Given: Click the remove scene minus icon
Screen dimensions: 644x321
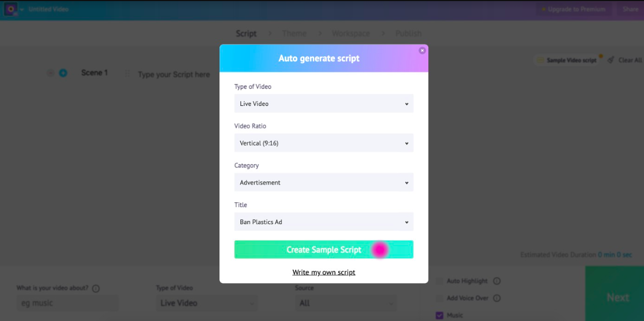Looking at the screenshot, I should pos(51,73).
